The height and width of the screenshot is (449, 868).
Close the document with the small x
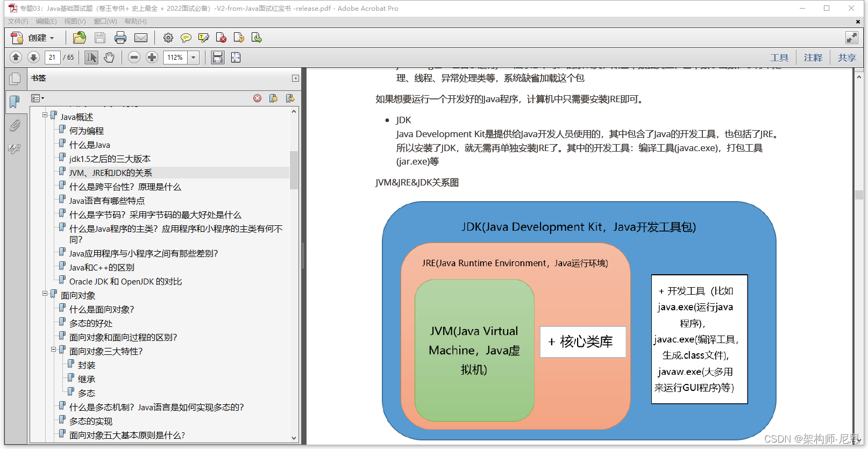(858, 22)
